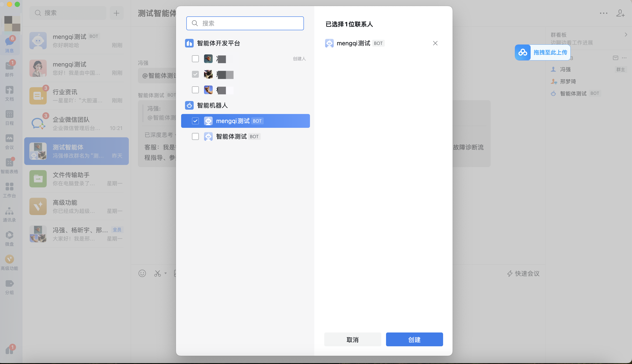Image resolution: width=632 pixels, height=364 pixels.
Task: Click the add member icon at top right
Action: pos(620,13)
